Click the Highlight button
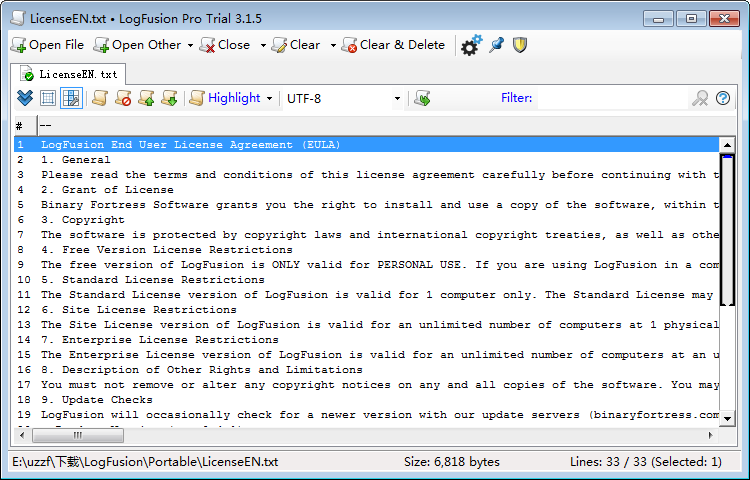This screenshot has width=750, height=480. pos(225,98)
